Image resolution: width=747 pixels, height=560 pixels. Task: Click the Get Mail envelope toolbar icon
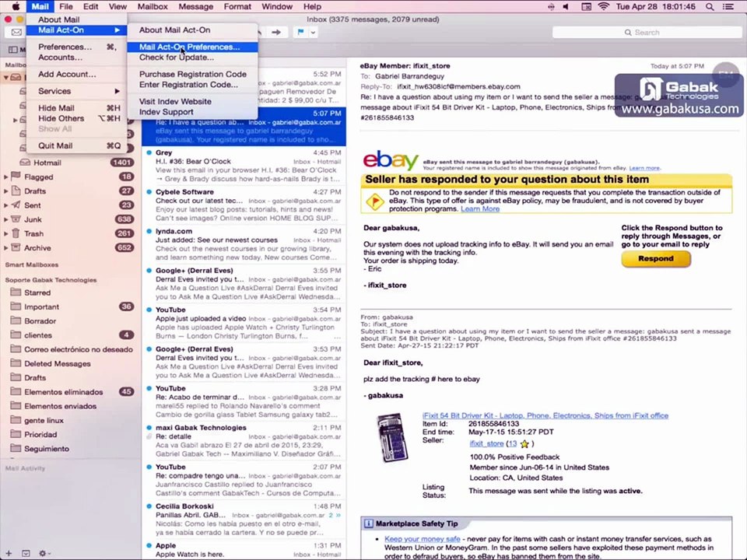pyautogui.click(x=16, y=33)
